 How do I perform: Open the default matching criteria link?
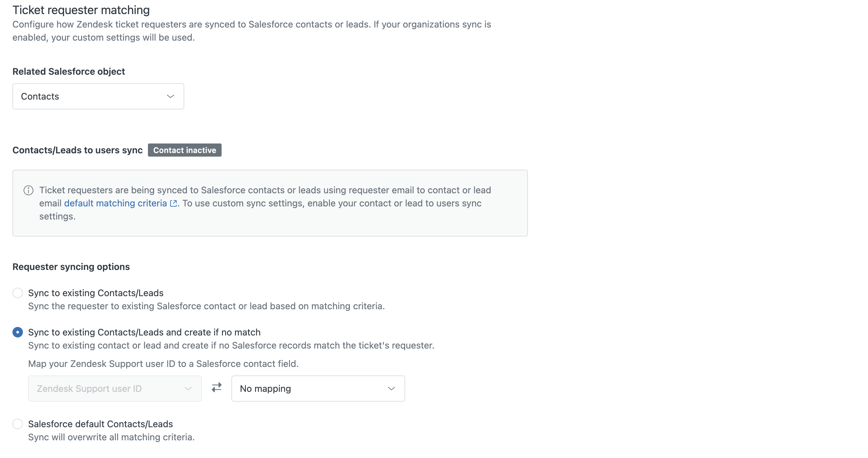coord(115,203)
